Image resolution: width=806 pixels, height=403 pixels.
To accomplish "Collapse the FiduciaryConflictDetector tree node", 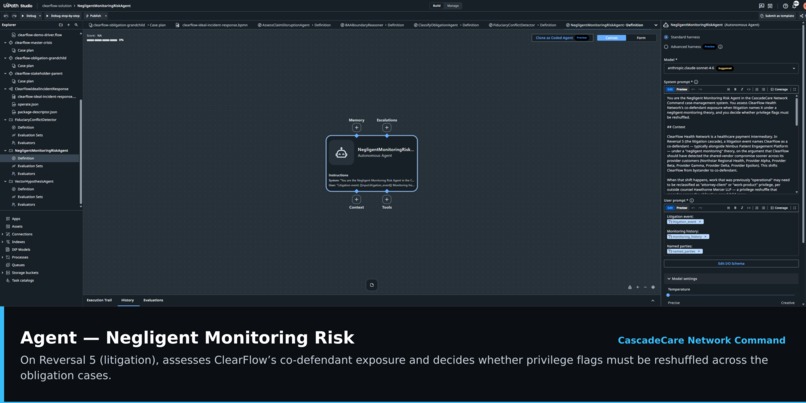I will pyautogui.click(x=5, y=120).
